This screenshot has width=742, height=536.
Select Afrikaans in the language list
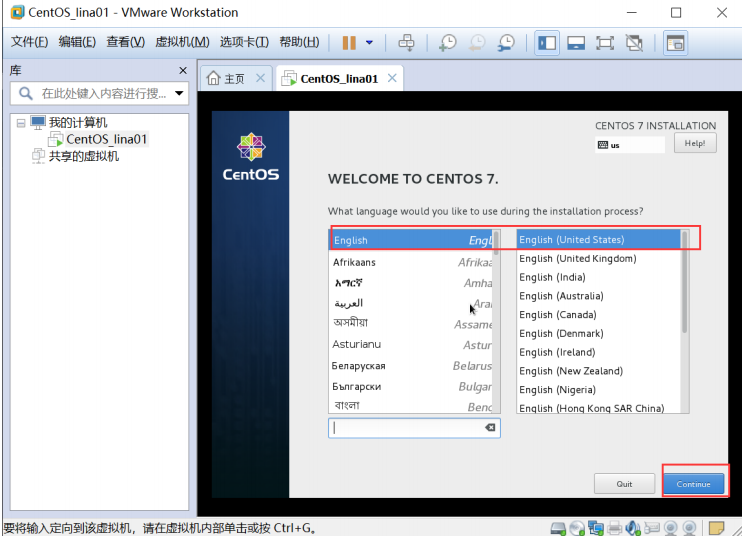pos(411,262)
